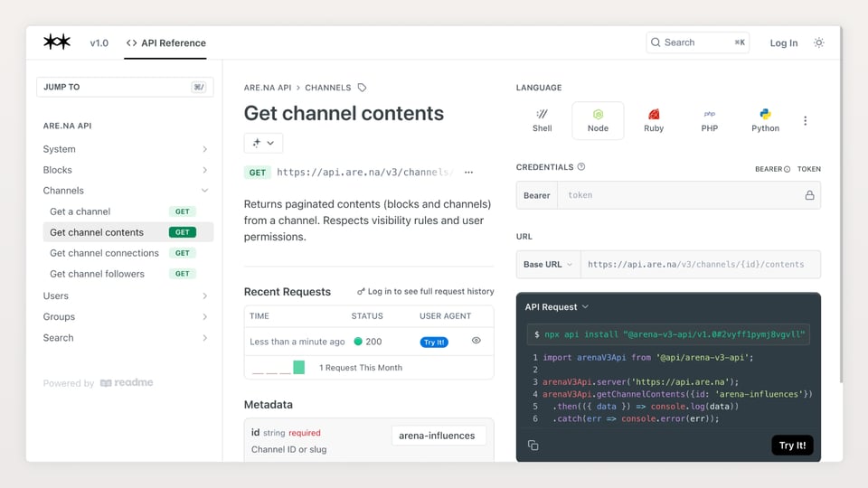Screen dimensions: 868x488
Task: Click the ellipsis after the endpoint URL
Action: [x=469, y=172]
